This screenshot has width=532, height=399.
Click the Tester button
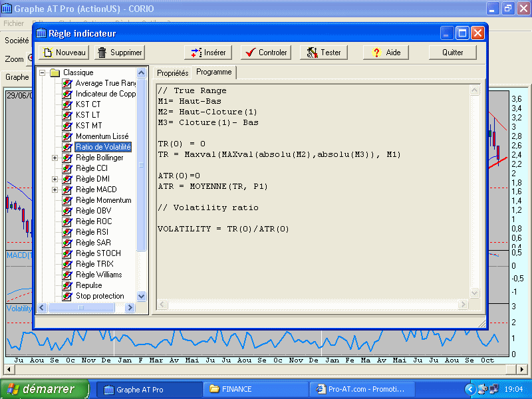coord(324,53)
